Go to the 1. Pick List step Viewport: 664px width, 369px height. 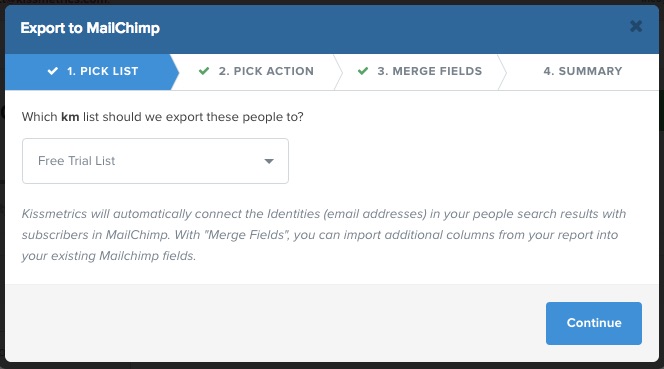tap(92, 71)
